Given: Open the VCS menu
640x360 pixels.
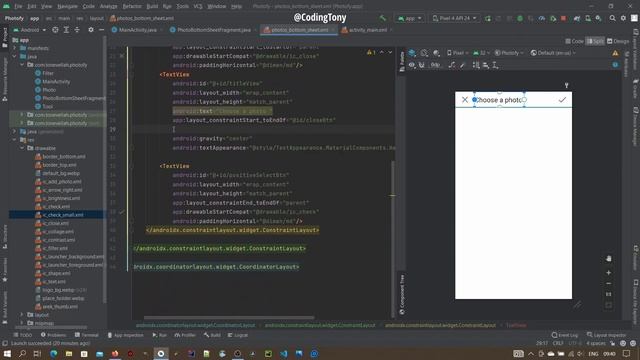Looking at the screenshot, I should click(198, 6).
